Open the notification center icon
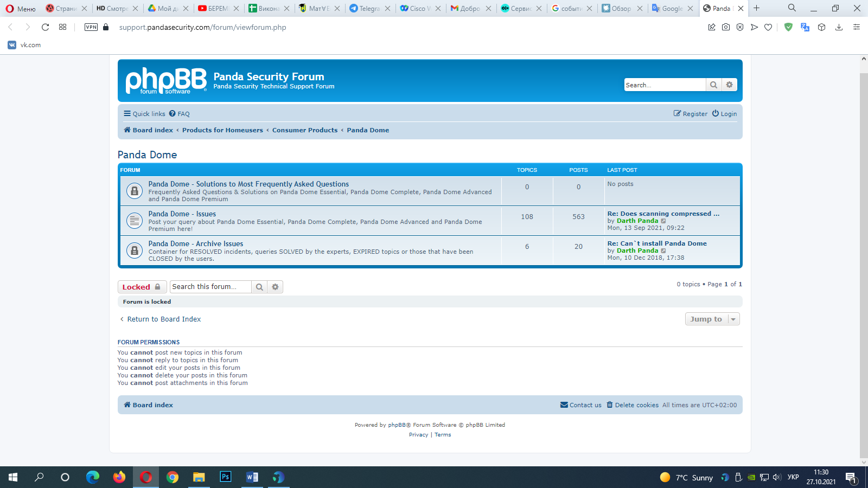This screenshot has width=868, height=488. [x=851, y=477]
